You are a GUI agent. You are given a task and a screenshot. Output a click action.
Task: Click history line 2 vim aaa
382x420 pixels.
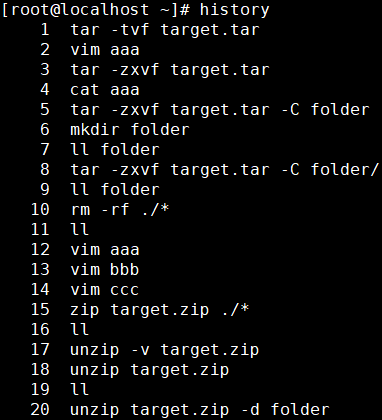pos(105,50)
